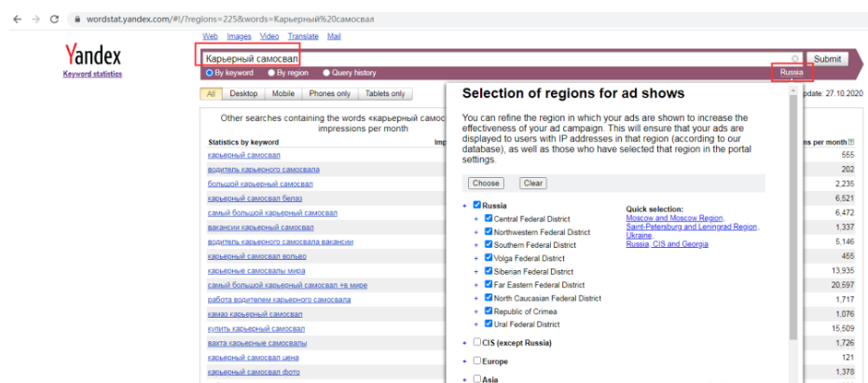This screenshot has width=868, height=383.
Task: Quick select Moscow and Moscow Region
Action: [x=675, y=217]
